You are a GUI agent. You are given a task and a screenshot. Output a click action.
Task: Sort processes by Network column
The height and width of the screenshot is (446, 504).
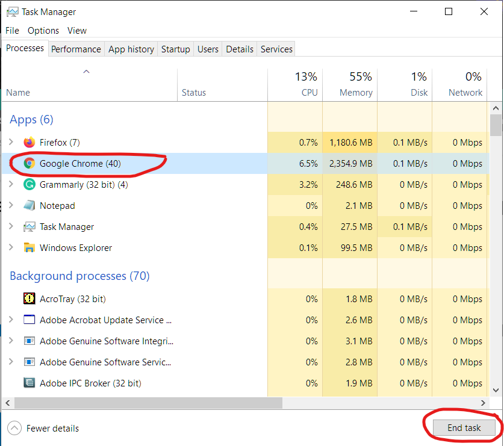pos(459,85)
